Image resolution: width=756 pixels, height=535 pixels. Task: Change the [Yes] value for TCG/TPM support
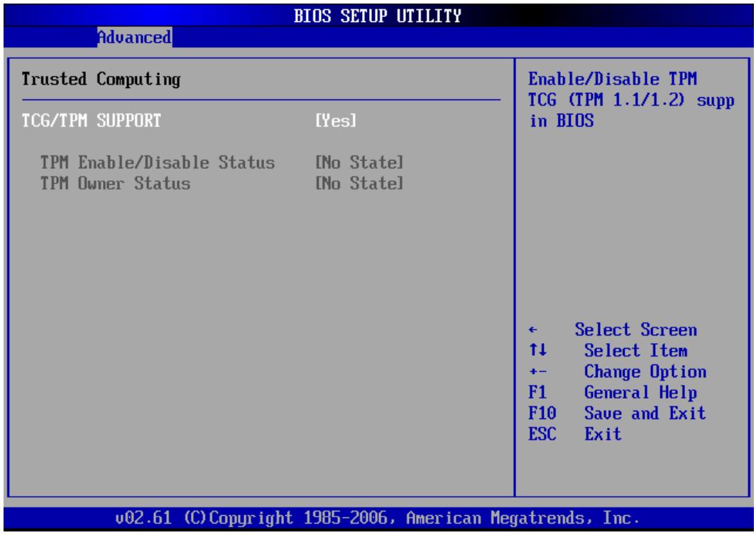[336, 121]
